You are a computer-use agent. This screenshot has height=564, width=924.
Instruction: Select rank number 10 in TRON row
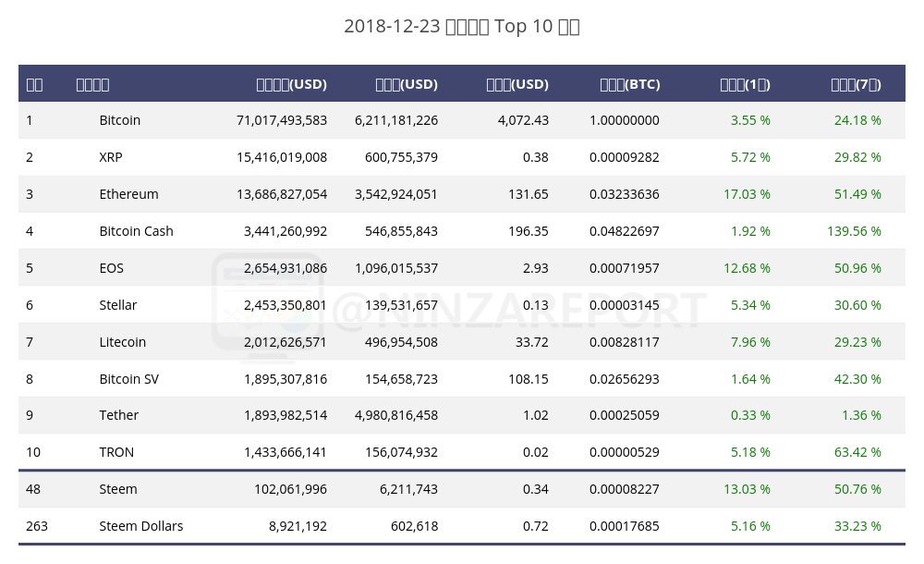click(x=33, y=452)
